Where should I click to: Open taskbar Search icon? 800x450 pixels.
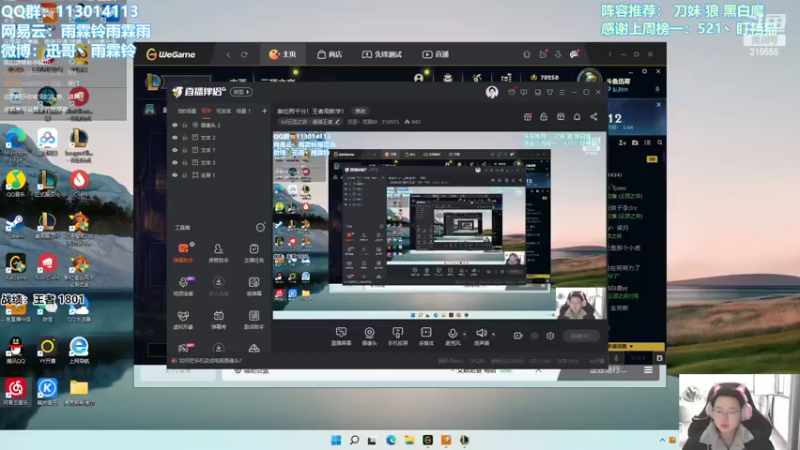point(354,440)
